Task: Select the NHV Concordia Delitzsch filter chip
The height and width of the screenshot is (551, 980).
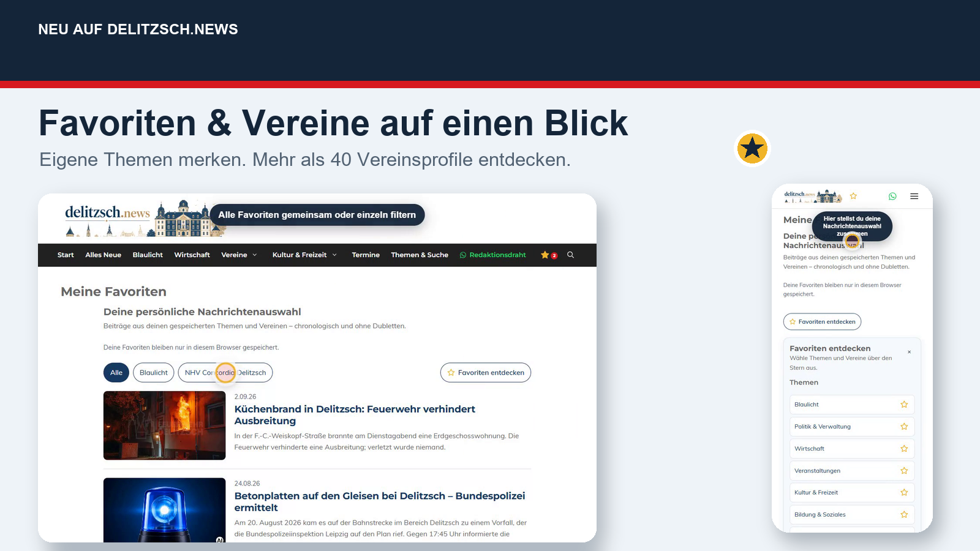Action: click(x=225, y=372)
